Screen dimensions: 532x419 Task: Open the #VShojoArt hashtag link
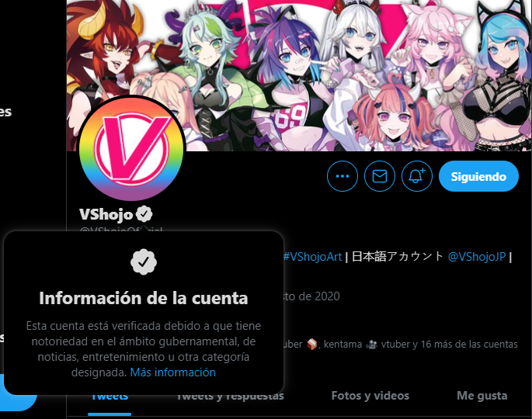coord(312,257)
